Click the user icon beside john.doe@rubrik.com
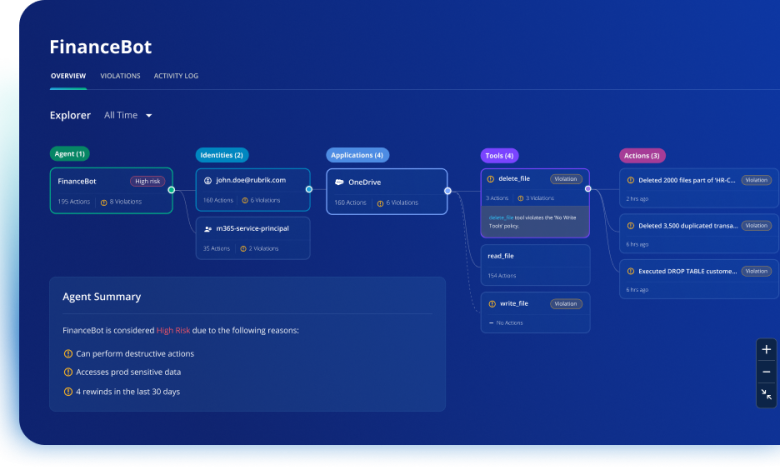 208,181
